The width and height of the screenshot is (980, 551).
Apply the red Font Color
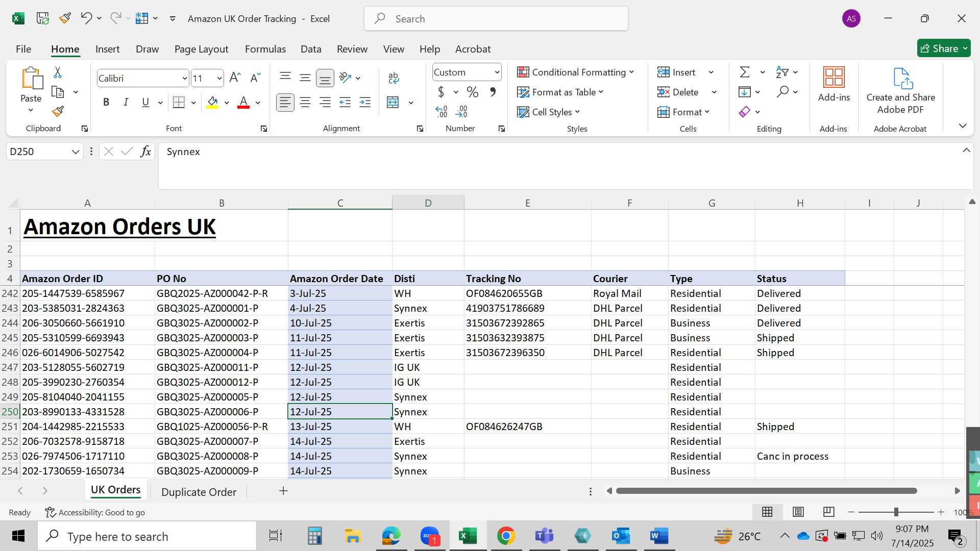[243, 102]
